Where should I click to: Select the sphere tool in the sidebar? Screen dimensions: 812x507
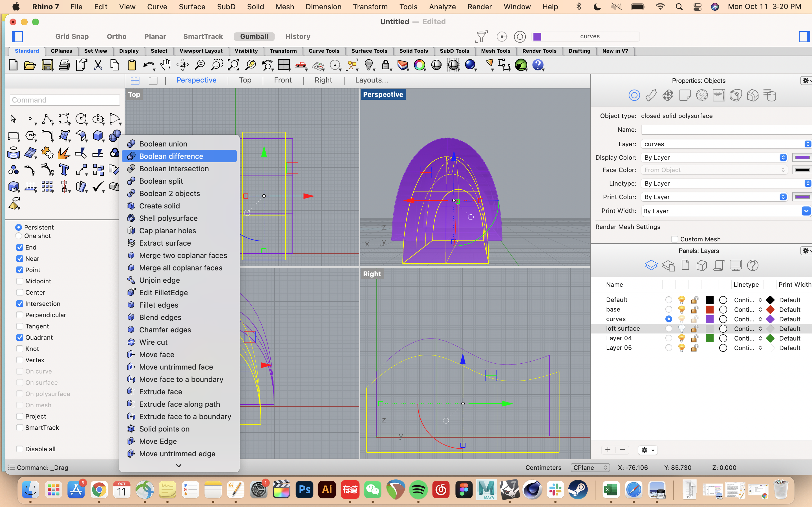115,135
